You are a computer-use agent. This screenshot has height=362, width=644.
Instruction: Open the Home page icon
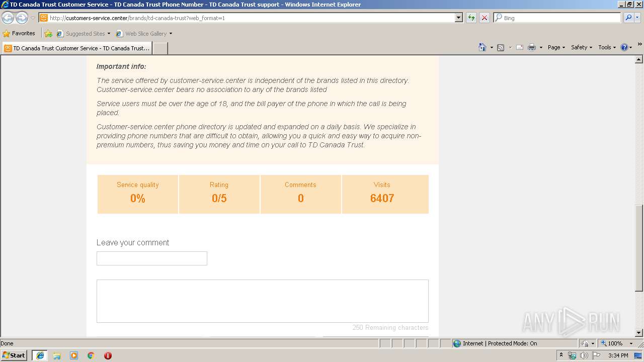[482, 47]
